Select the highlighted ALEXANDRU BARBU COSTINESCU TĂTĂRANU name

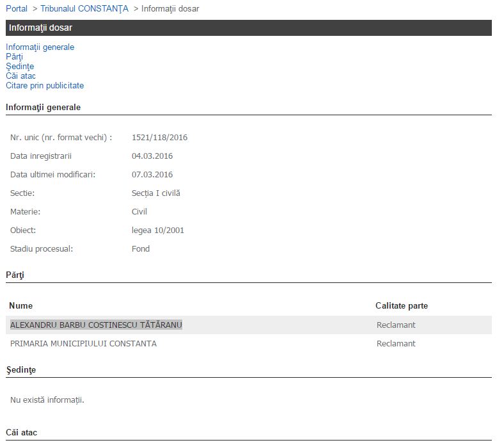click(x=96, y=325)
